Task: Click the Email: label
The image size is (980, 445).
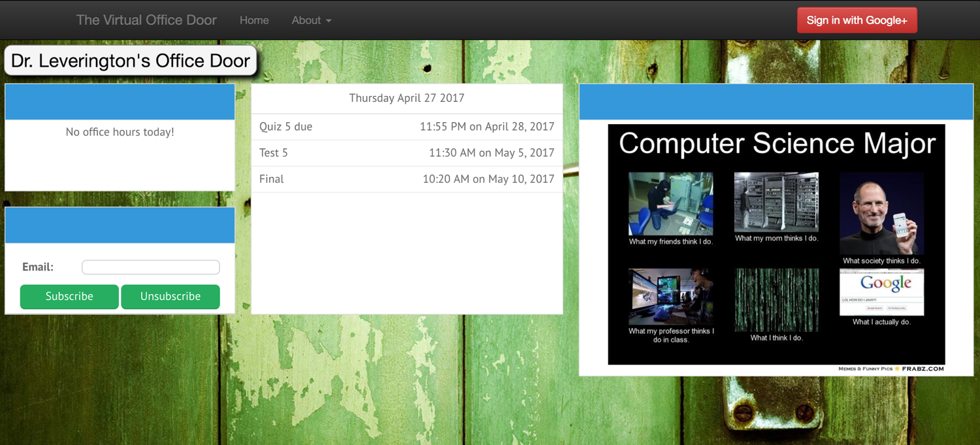Action: coord(38,267)
